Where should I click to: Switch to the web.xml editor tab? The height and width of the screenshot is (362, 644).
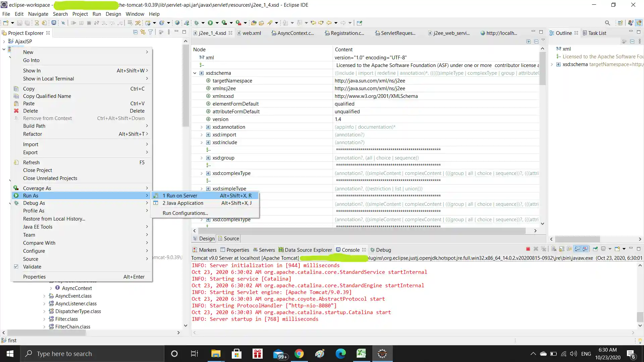tap(252, 33)
